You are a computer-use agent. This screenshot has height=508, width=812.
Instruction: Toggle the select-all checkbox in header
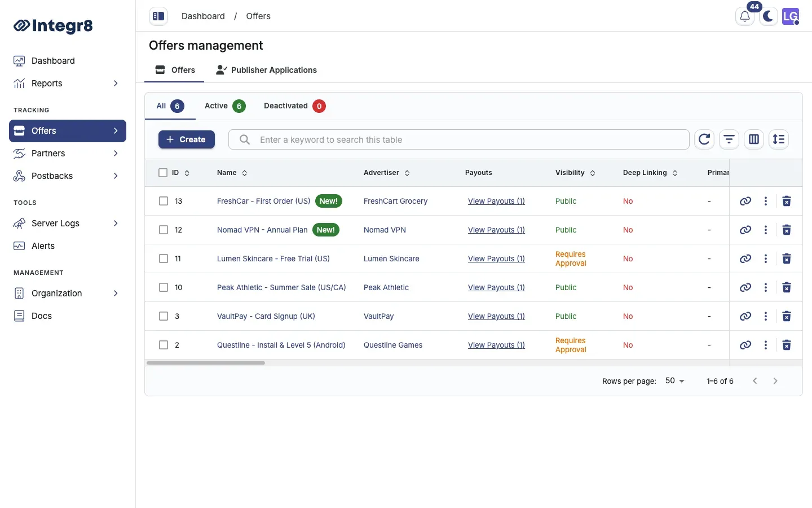tap(163, 173)
